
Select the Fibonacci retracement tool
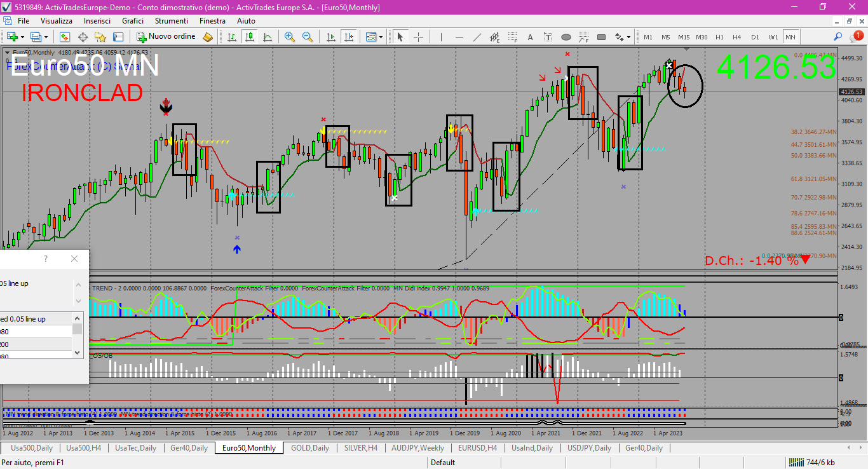(512, 37)
